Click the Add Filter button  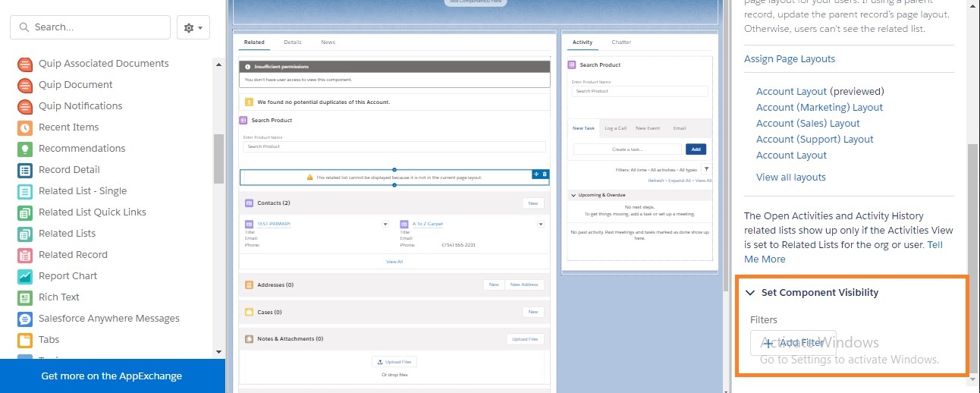(793, 343)
